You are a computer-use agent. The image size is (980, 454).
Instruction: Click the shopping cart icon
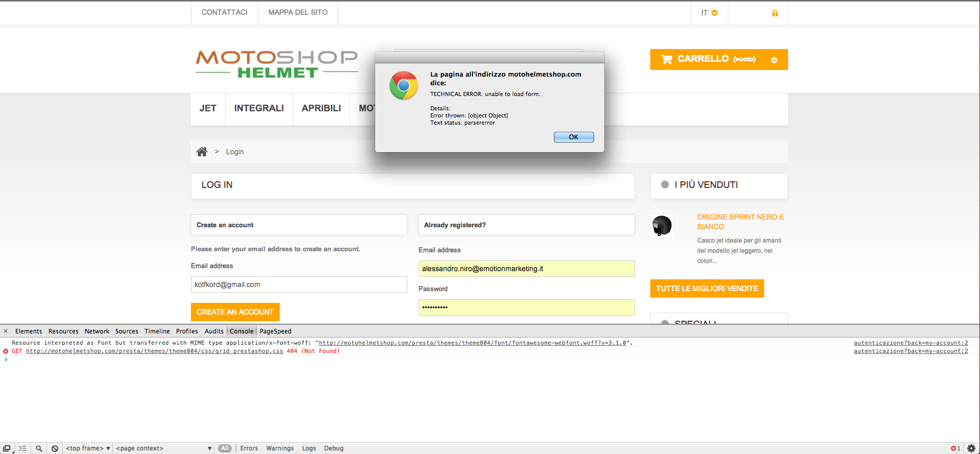tap(667, 59)
